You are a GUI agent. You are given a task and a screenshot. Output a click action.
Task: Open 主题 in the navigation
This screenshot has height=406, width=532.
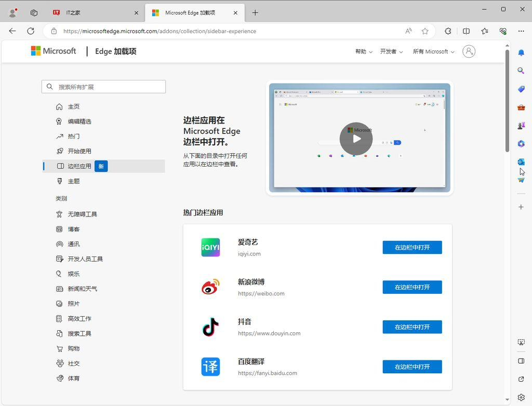(x=104, y=181)
